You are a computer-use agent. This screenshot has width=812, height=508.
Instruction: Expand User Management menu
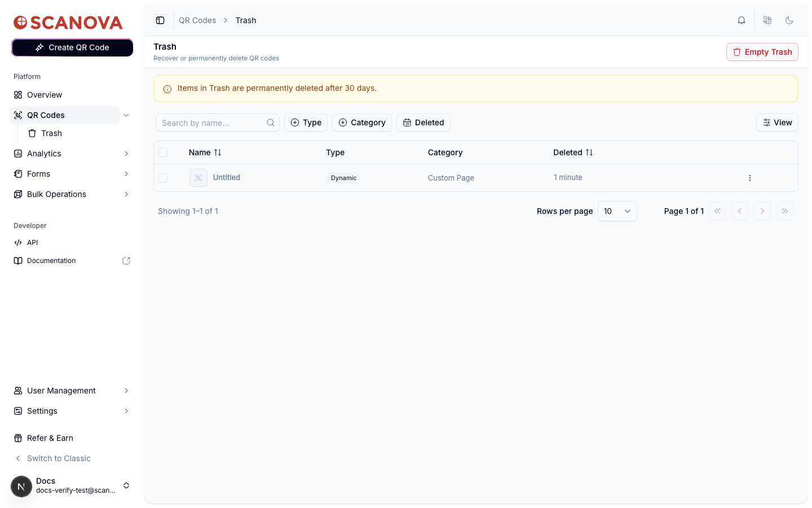[x=126, y=391]
